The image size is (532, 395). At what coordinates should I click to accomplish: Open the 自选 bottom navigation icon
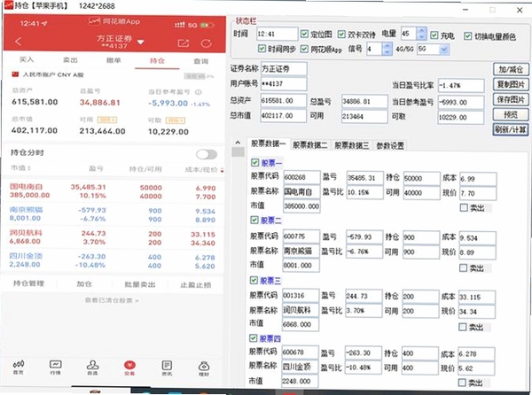point(92,368)
